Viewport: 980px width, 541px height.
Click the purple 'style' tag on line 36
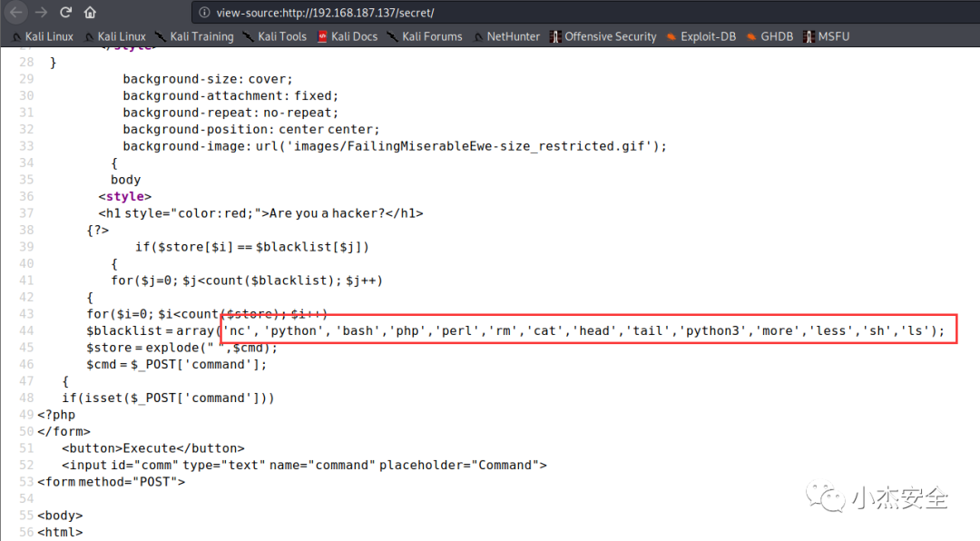(x=125, y=196)
